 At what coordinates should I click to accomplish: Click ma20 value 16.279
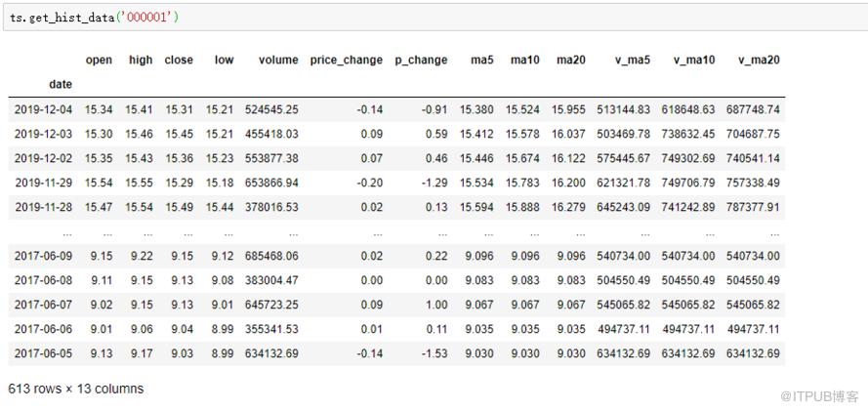[x=568, y=207]
